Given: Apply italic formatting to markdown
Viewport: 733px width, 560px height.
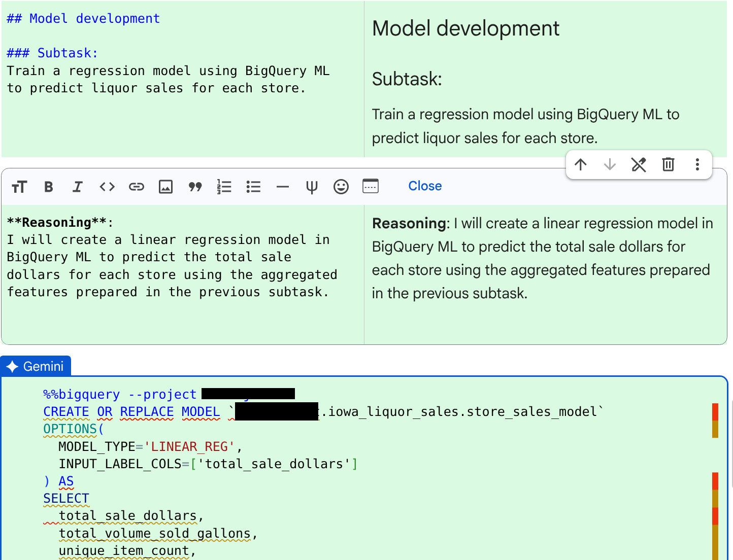Looking at the screenshot, I should 78,187.
